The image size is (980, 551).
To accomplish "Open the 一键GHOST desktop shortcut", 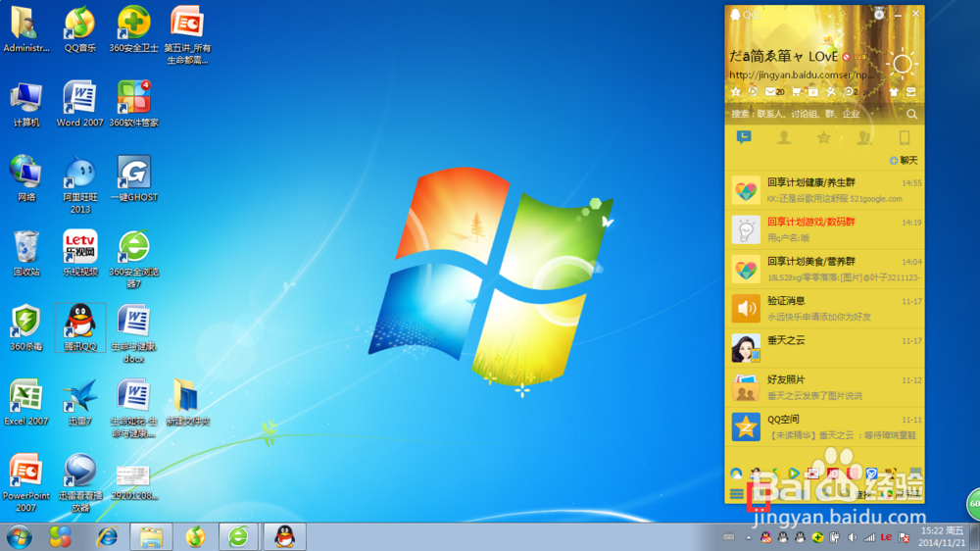I will [x=133, y=178].
